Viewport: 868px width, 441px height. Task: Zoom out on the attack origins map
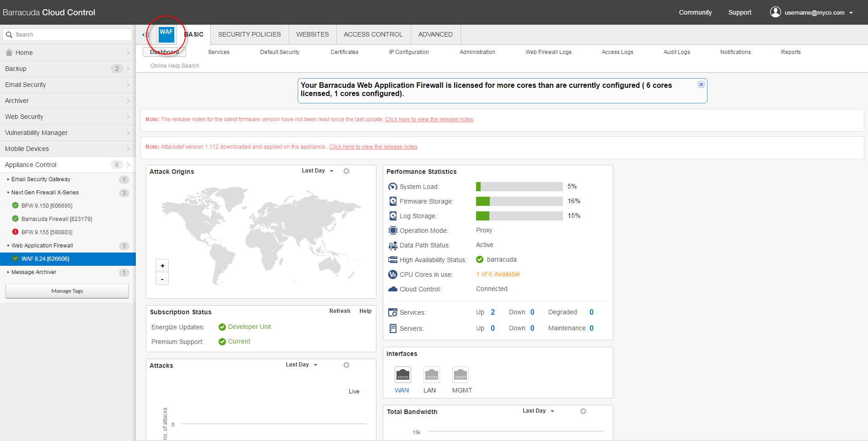pyautogui.click(x=162, y=279)
